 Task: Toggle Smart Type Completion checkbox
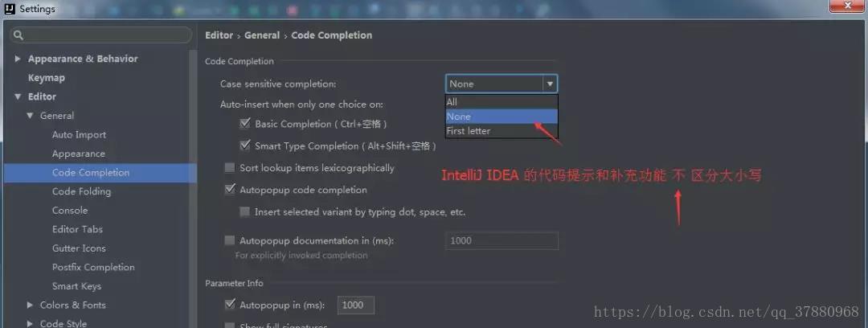[x=245, y=146]
